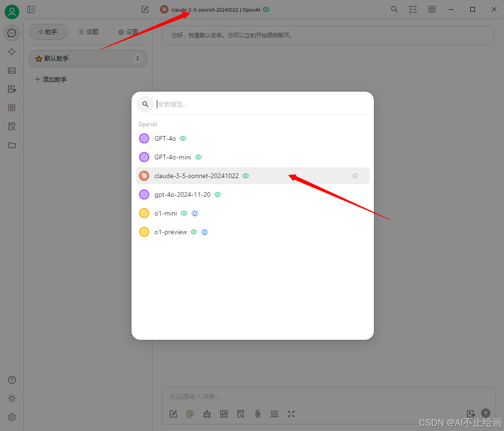
Task: Select the 默认助手 assistant
Action: click(x=88, y=58)
